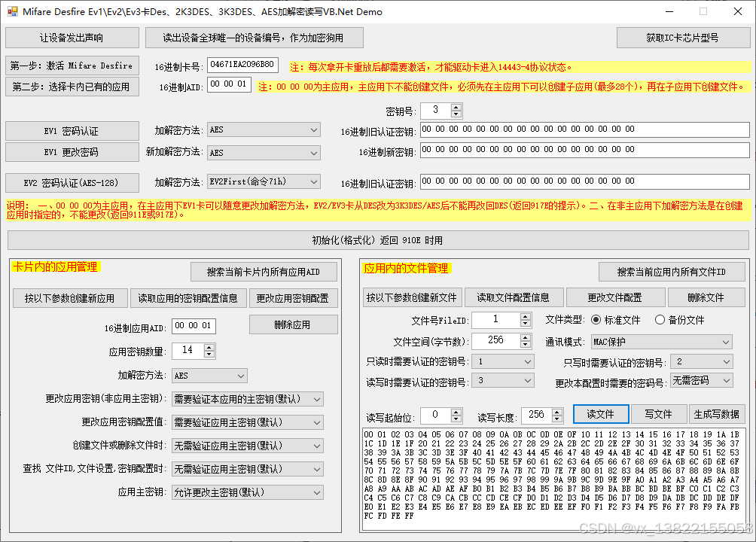Increase 文件号FileID with up arrow
Image resolution: width=756 pixels, height=542 pixels.
tap(526, 316)
